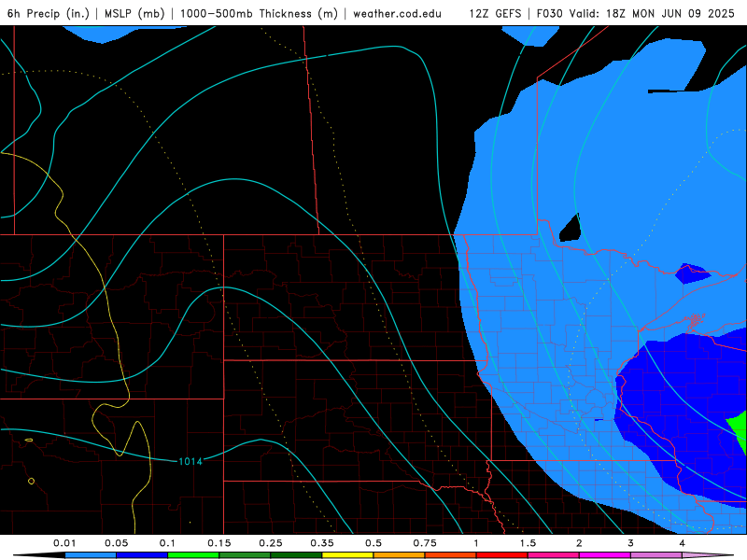Click the small black hole in the blue precipitation area

(571, 228)
